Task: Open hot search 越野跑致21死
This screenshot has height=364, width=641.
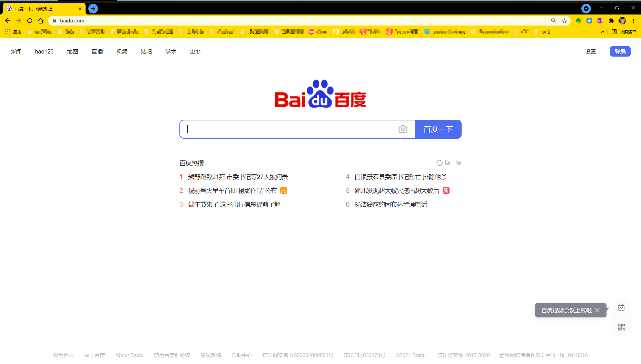Action: (238, 177)
